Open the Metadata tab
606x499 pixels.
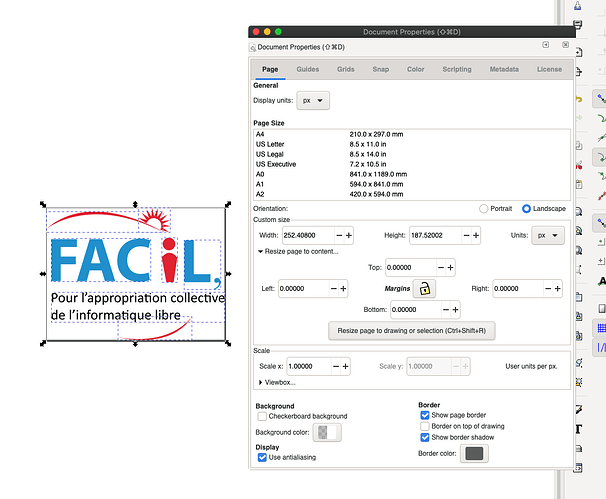[504, 69]
